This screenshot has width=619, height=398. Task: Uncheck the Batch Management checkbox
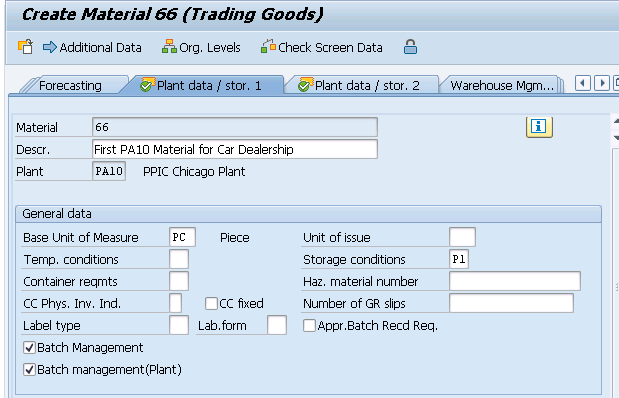coord(29,348)
